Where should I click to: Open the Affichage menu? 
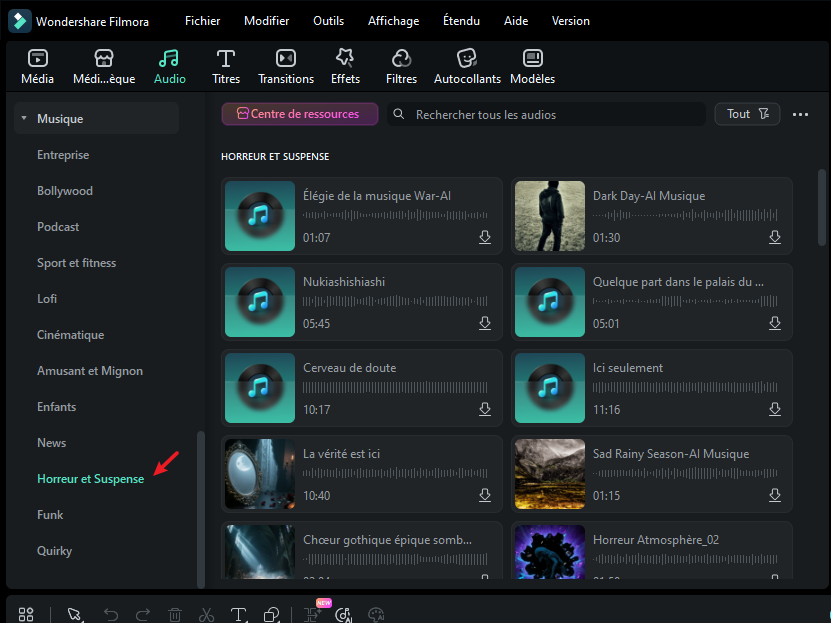coord(394,21)
